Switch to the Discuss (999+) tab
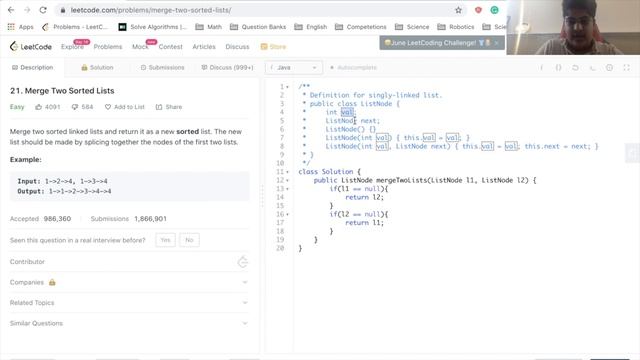 pyautogui.click(x=227, y=68)
